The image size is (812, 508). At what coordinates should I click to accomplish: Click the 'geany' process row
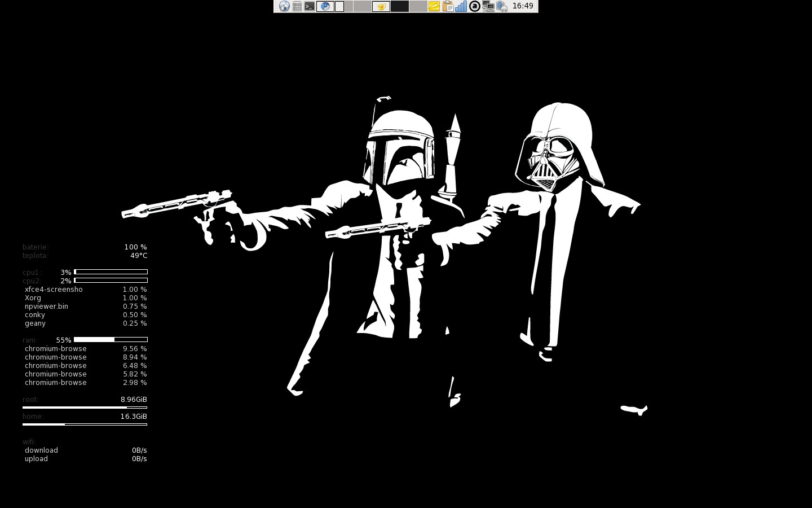coord(86,323)
